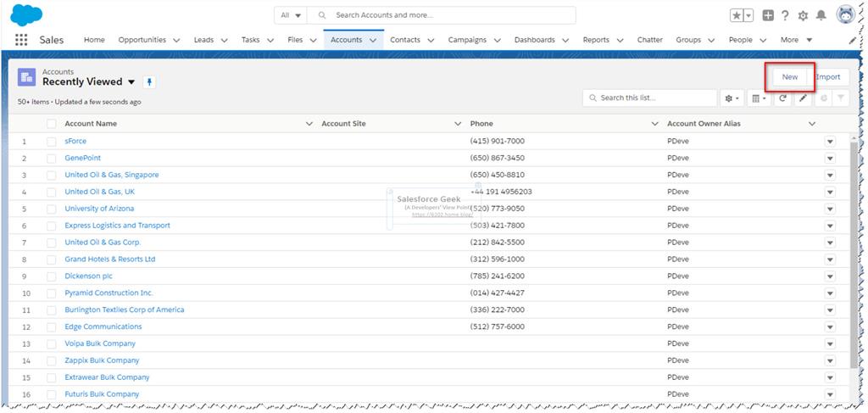The width and height of the screenshot is (868, 413).
Task: Open the Home tab
Action: pos(94,40)
